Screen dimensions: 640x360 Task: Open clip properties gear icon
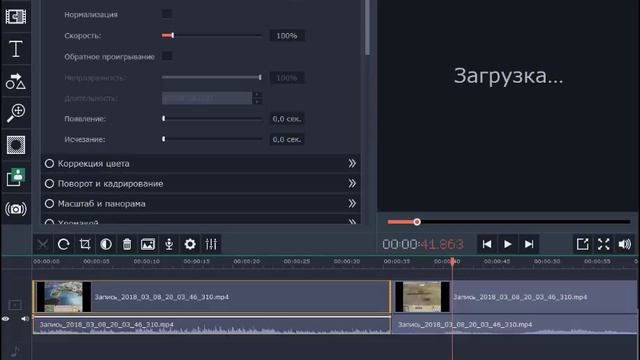[x=190, y=244]
